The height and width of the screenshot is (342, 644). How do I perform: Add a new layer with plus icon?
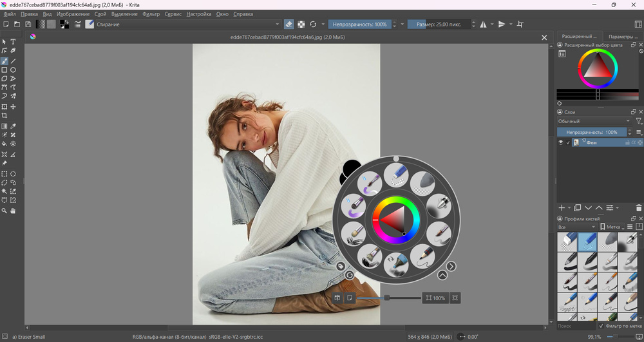point(562,208)
